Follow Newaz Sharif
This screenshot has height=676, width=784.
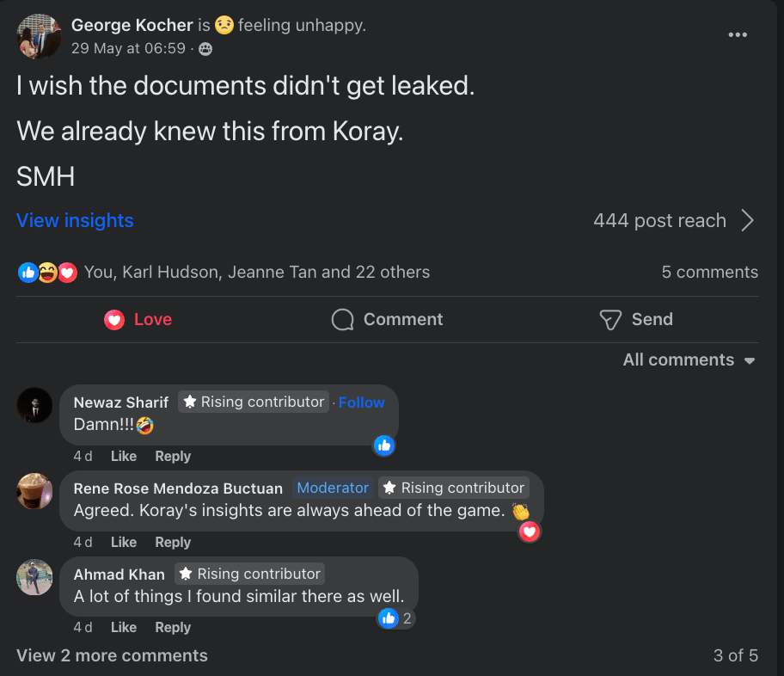click(361, 402)
